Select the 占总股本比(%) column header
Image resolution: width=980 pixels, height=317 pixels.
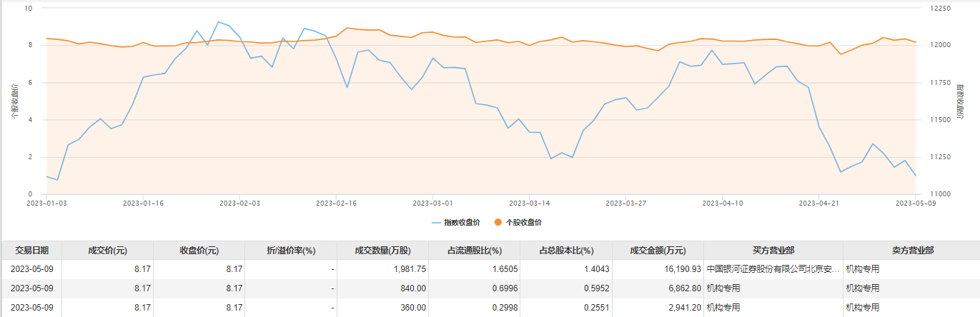566,251
